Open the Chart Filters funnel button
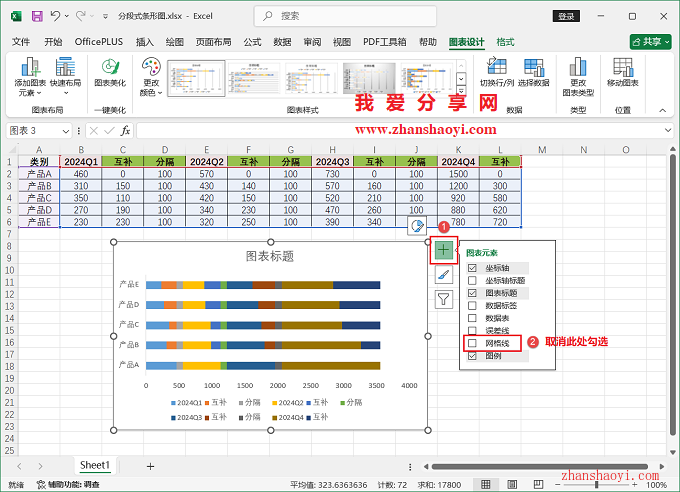This screenshot has height=492, width=680. click(443, 298)
